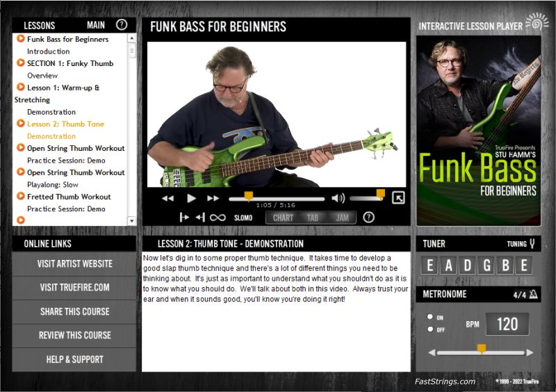Open Playalong: Slow lesson
Viewport: 556px width, 392px height.
(53, 185)
